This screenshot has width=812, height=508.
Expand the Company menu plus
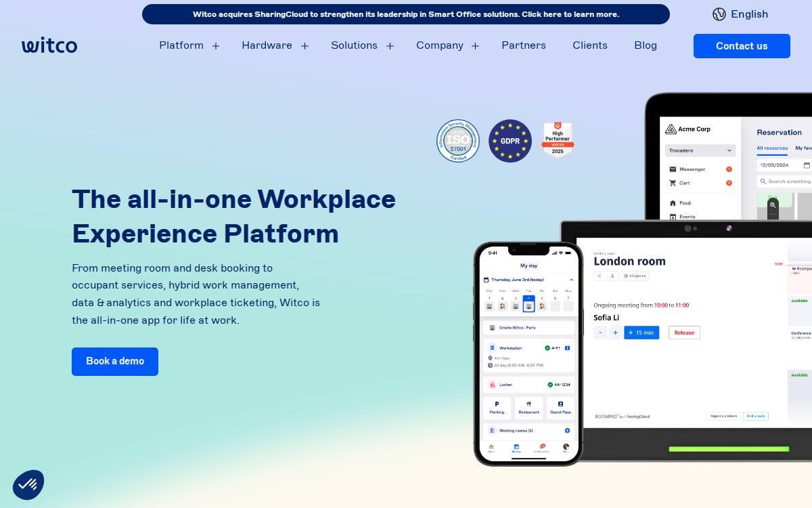pyautogui.click(x=475, y=46)
